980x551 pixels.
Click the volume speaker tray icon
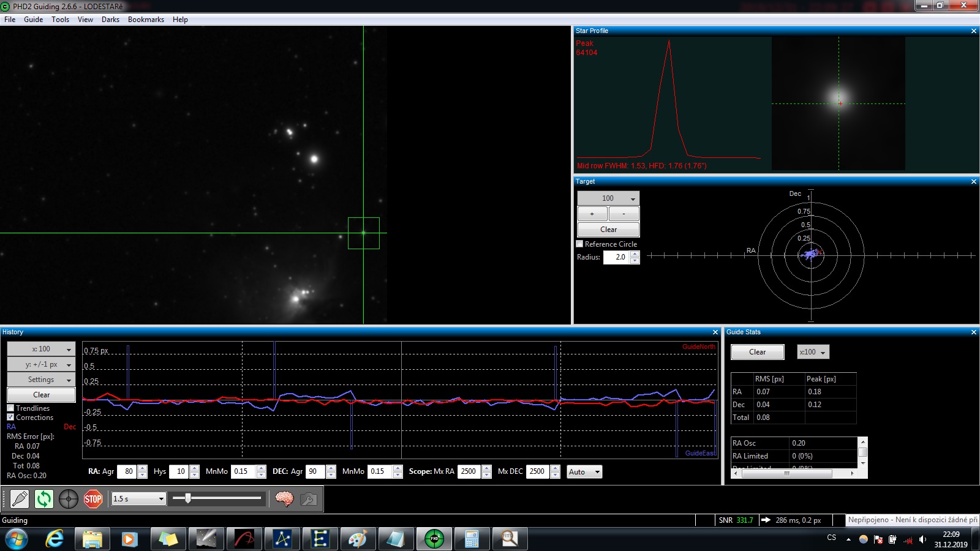[922, 539]
